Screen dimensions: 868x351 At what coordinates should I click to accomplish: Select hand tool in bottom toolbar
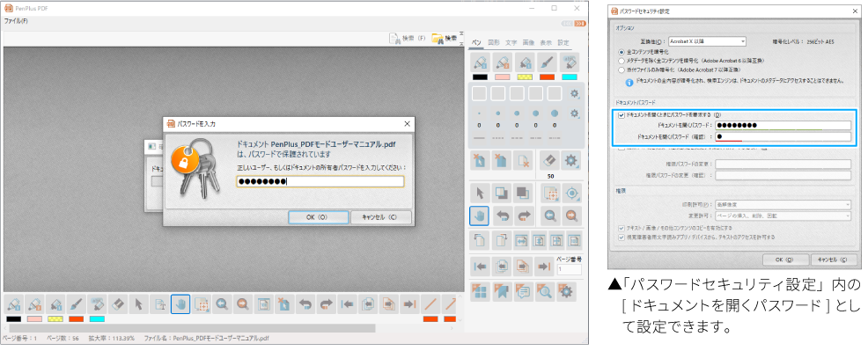180,304
